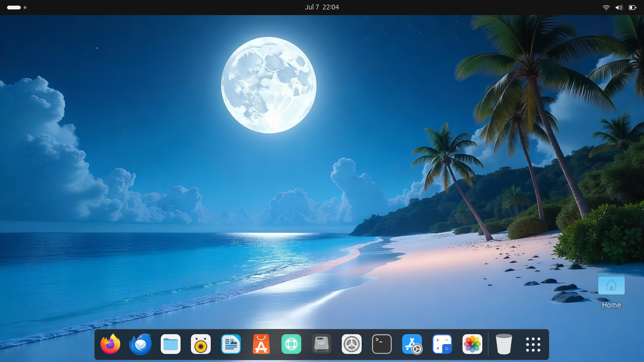The height and width of the screenshot is (362, 644).
Task: Open the Home folder desktop icon
Action: coord(611,285)
